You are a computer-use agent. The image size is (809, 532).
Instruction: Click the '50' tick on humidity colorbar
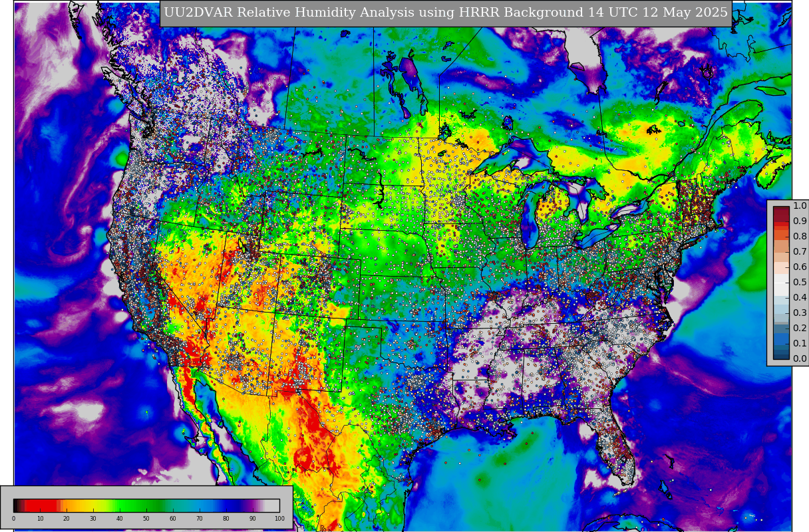coord(146,519)
